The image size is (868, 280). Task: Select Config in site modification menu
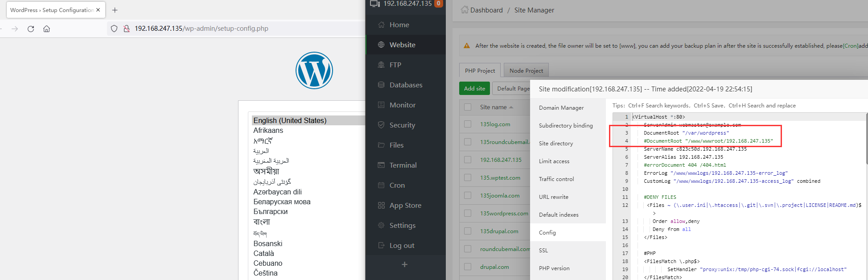coord(568,232)
